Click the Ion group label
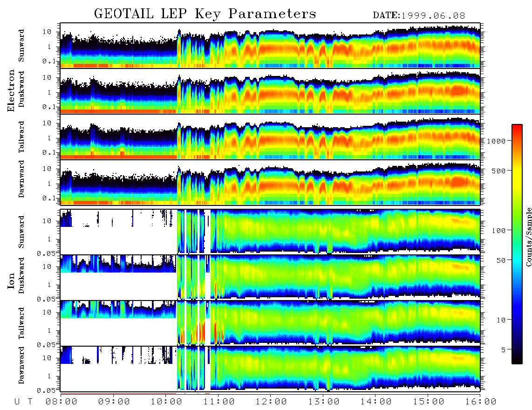Image resolution: width=532 pixels, height=410 pixels. [11, 280]
